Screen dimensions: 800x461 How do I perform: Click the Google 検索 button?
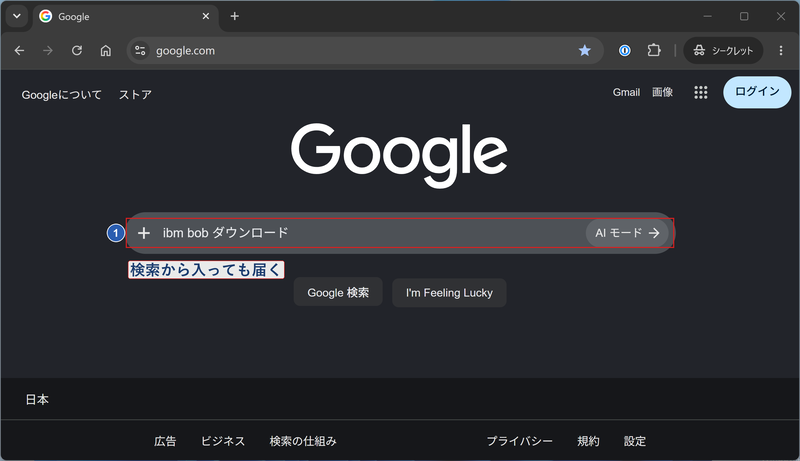pyautogui.click(x=338, y=292)
